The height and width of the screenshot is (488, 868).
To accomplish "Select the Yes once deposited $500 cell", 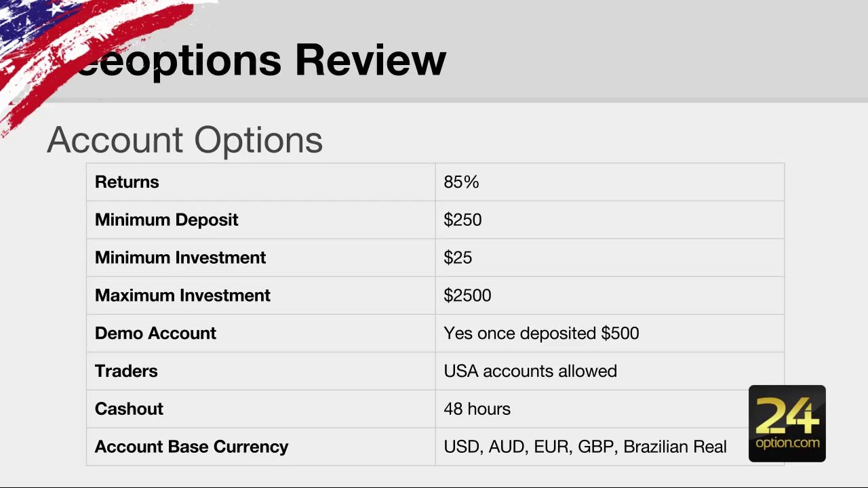I will click(541, 333).
